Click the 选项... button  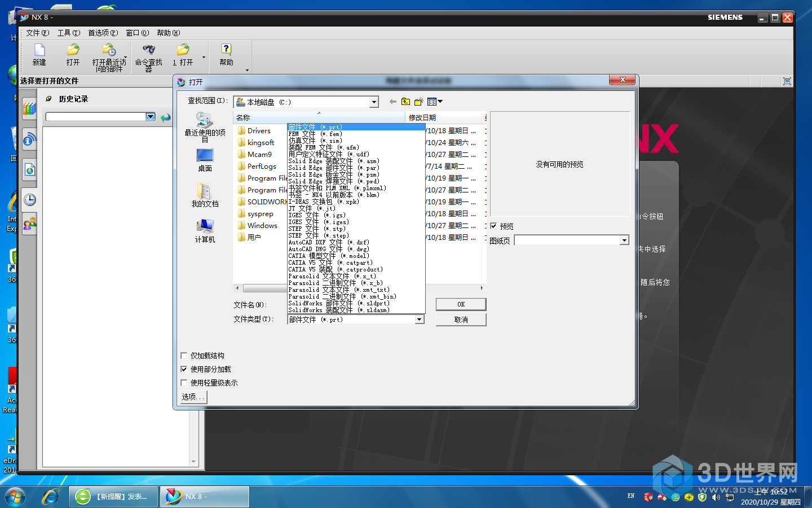pos(193,397)
